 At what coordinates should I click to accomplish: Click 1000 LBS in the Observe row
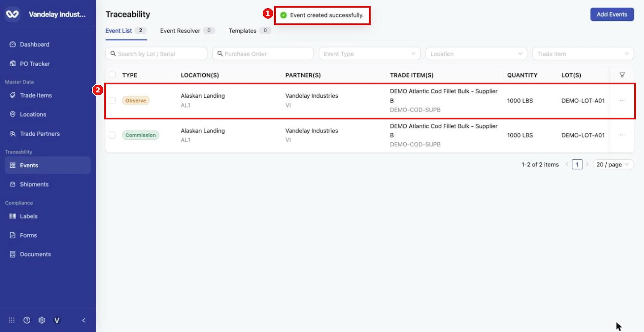point(520,101)
